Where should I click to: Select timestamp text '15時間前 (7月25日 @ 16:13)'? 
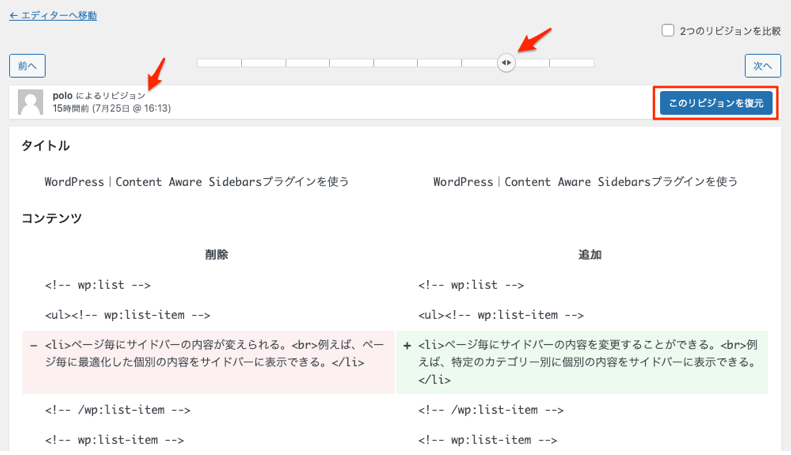[111, 108]
